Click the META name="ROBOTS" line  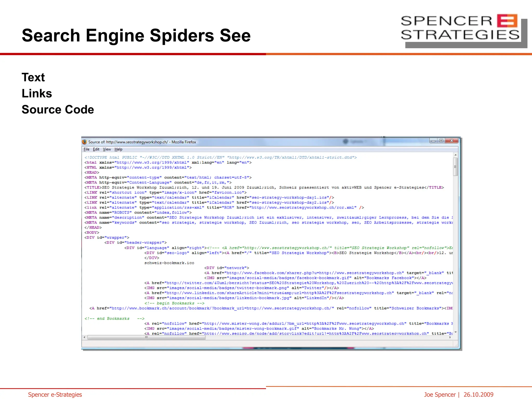point(138,212)
